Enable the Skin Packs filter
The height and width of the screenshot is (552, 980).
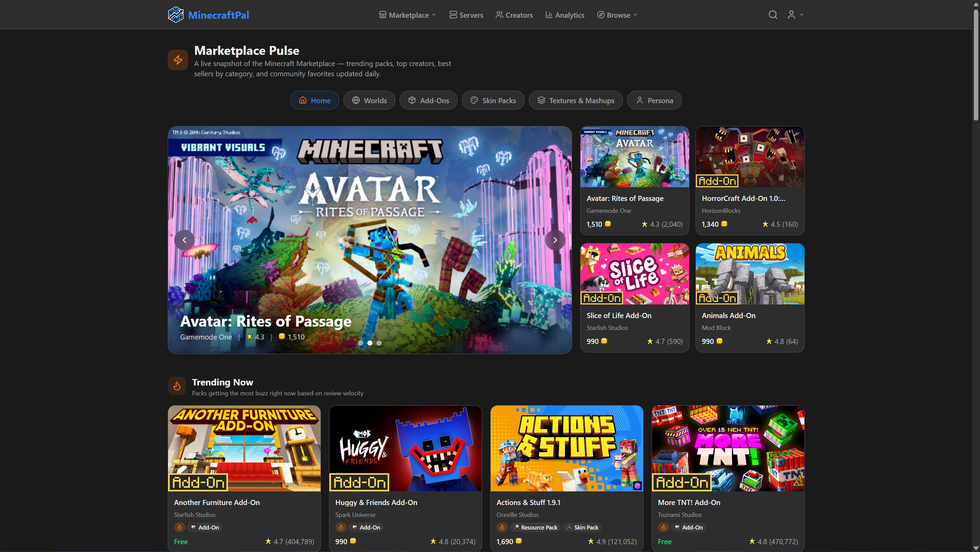click(493, 100)
